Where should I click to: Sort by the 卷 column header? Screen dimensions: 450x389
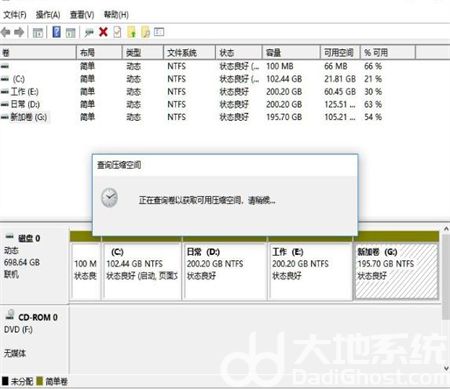tap(38, 53)
